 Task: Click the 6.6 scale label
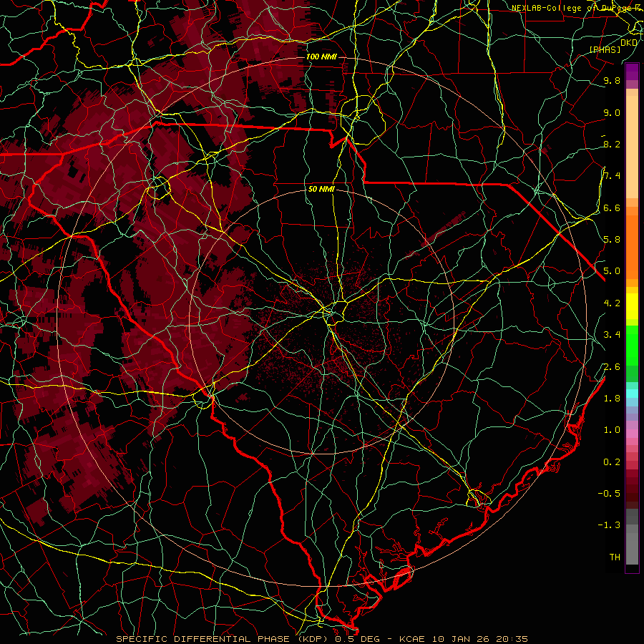coord(612,208)
